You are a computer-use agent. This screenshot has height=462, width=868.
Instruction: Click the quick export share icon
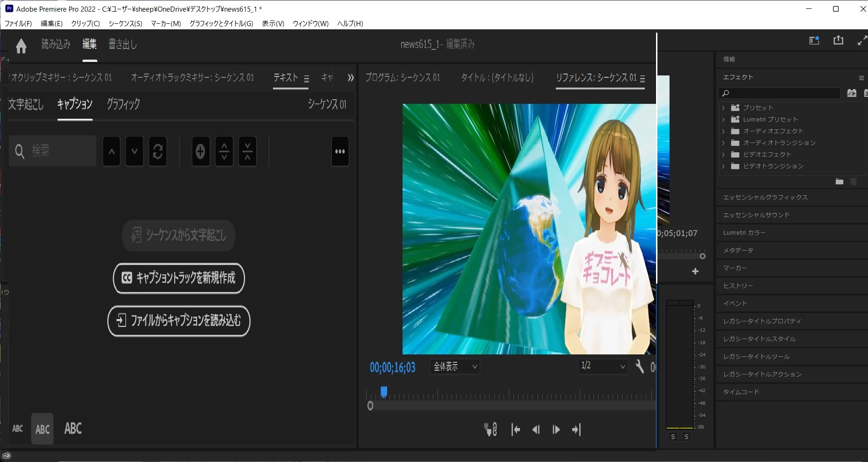[x=838, y=41]
